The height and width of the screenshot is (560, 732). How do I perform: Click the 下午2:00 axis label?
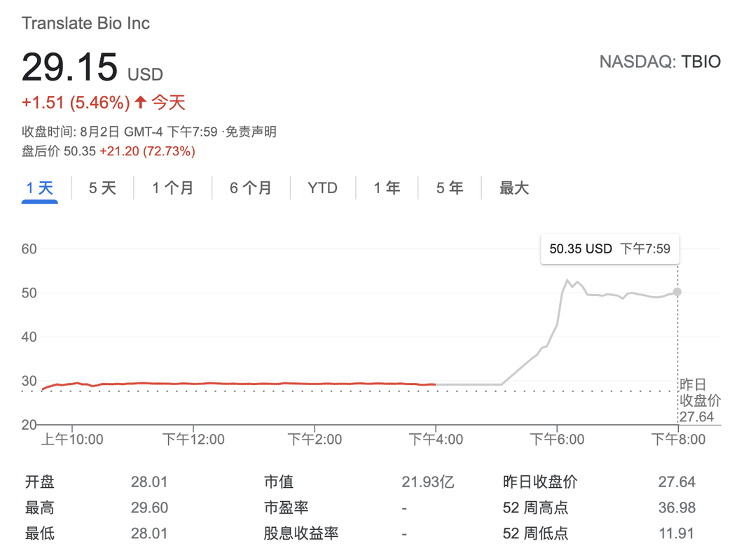(315, 439)
